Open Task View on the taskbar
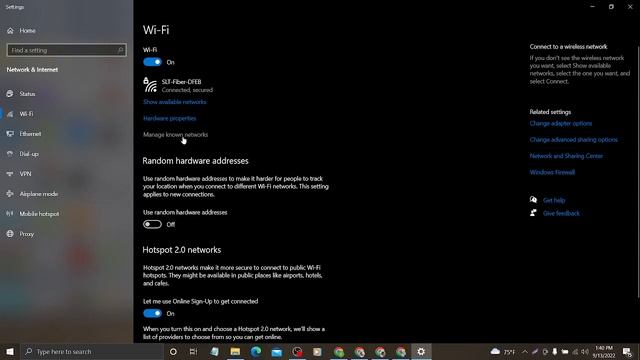The height and width of the screenshot is (360, 640). (193, 351)
